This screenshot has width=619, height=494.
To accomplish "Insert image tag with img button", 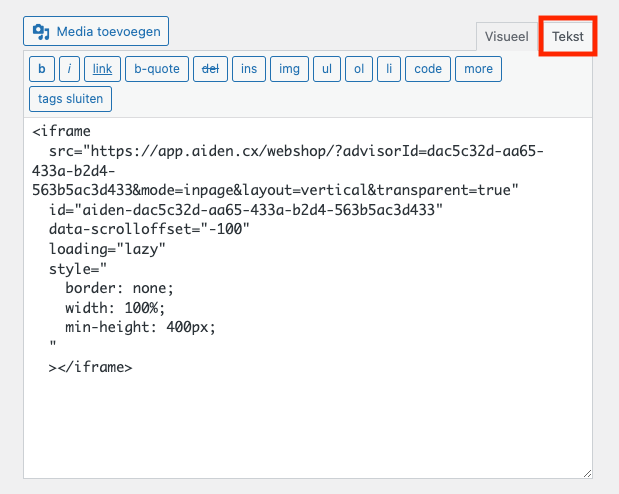I will (x=289, y=69).
